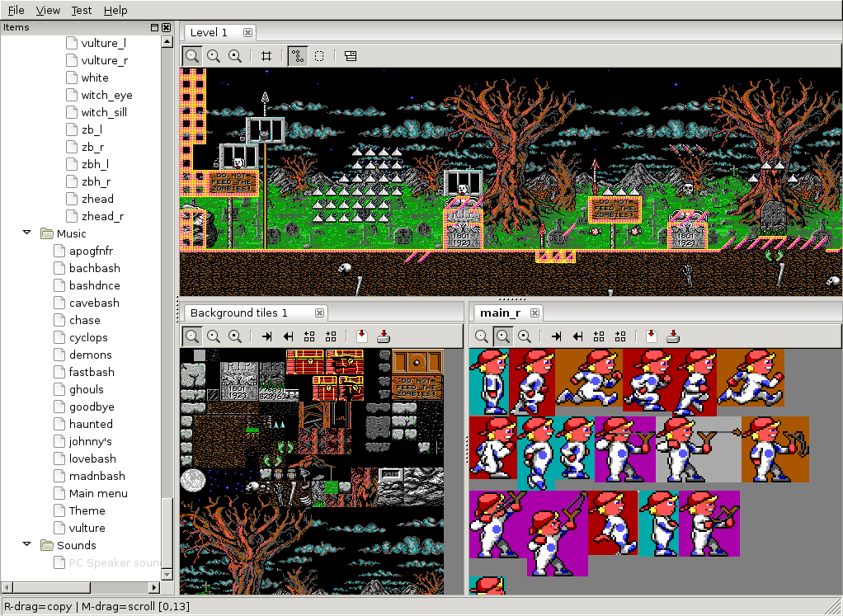
Task: Toggle selection mode in the Level 1 toolbar
Action: (319, 56)
